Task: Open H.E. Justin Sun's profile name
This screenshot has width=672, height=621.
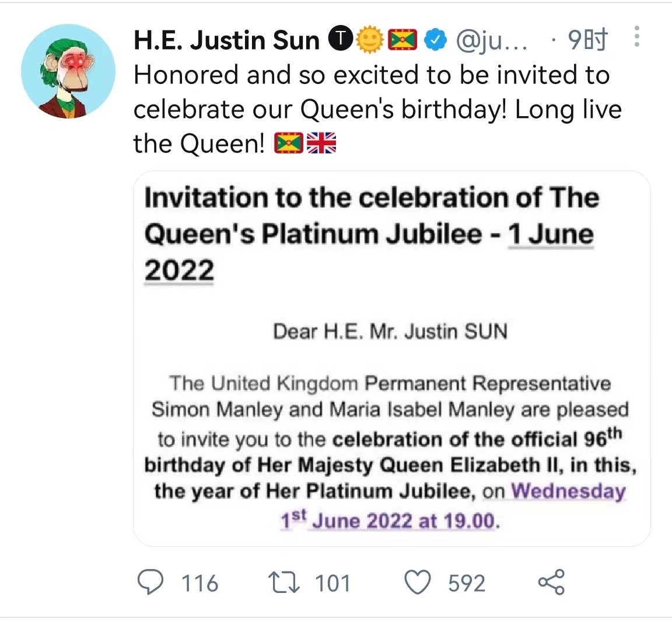Action: [227, 40]
